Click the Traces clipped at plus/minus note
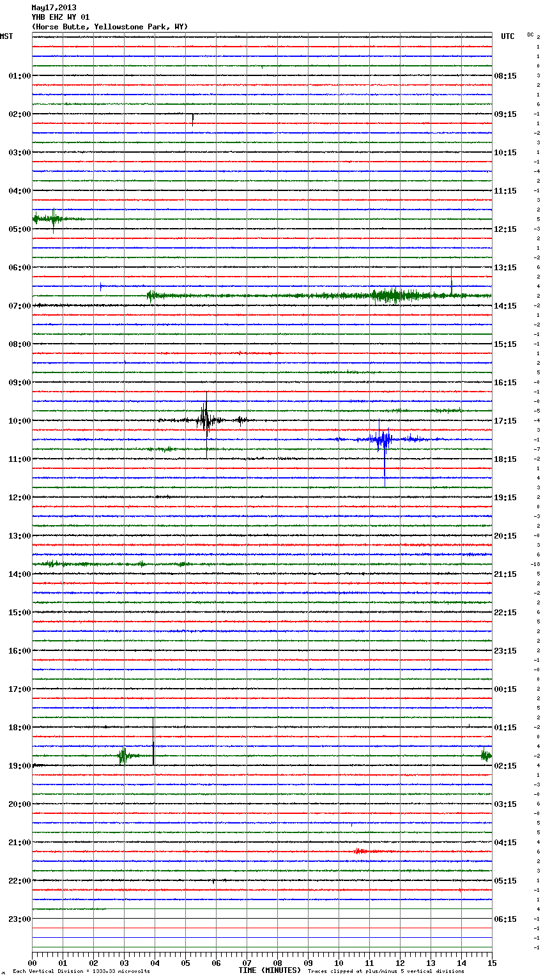Image resolution: width=543 pixels, height=980 pixels. (x=386, y=972)
